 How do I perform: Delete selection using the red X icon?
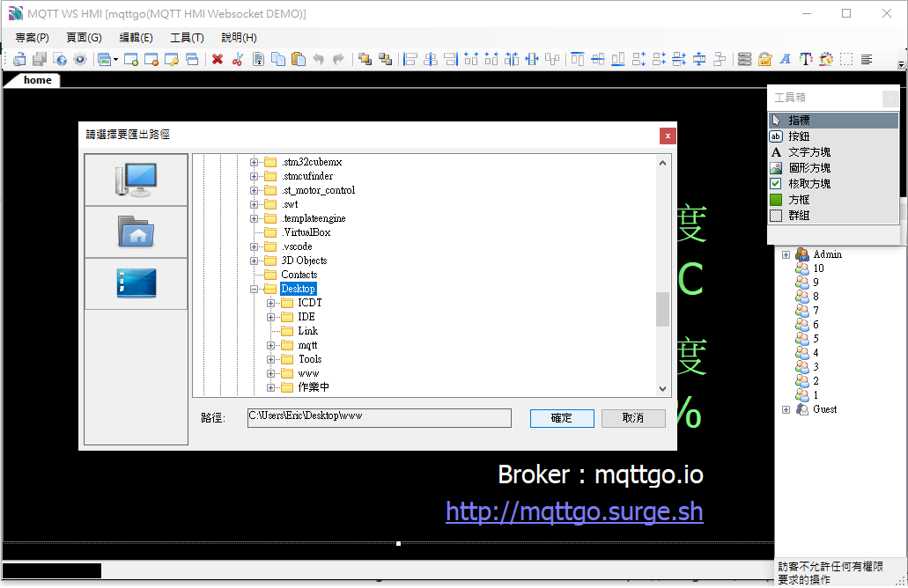coord(218,59)
